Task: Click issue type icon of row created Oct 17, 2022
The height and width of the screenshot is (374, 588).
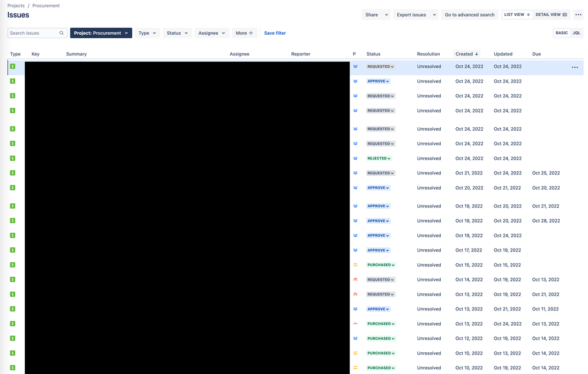Action: click(13, 250)
